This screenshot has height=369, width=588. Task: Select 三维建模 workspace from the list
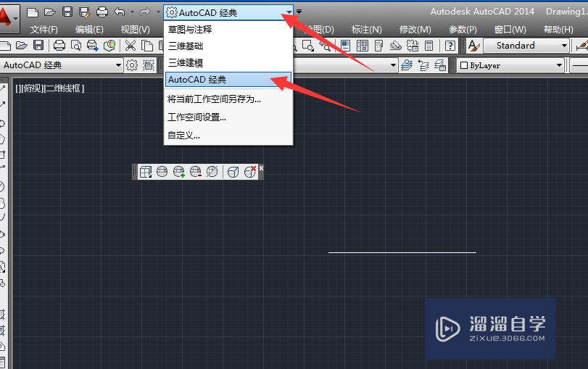point(228,62)
